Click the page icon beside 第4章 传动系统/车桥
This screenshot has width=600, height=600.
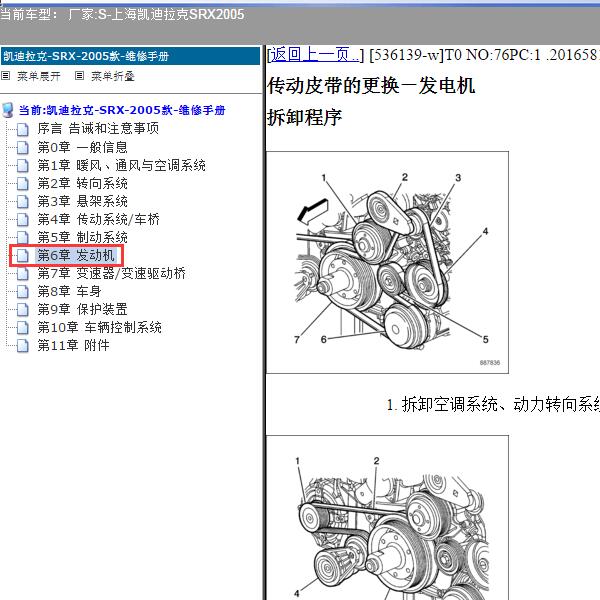pos(23,220)
